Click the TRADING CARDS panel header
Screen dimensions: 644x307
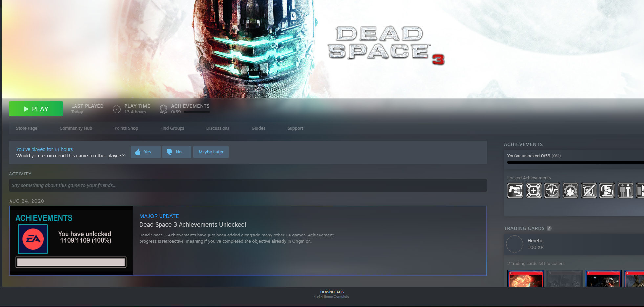pos(524,228)
